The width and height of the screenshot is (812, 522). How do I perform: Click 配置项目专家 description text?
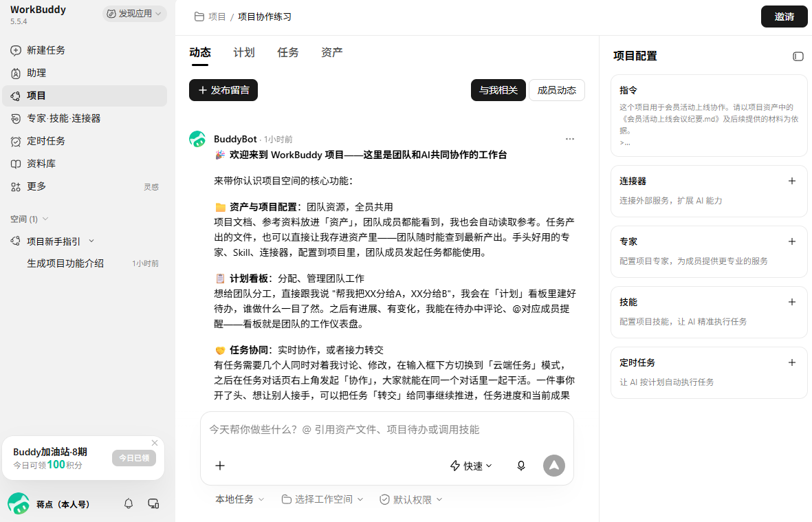tap(694, 261)
